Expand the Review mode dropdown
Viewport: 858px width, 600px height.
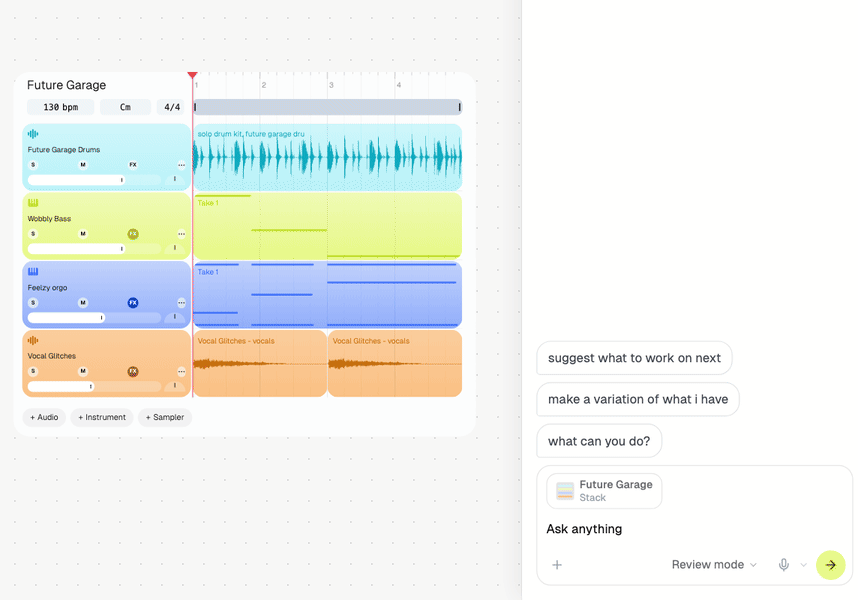[x=714, y=564]
